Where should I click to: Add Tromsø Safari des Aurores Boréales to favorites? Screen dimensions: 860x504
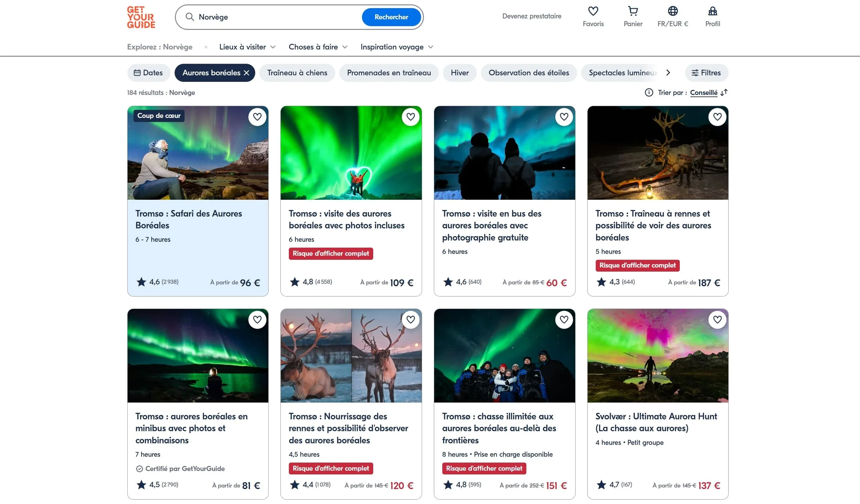[257, 117]
